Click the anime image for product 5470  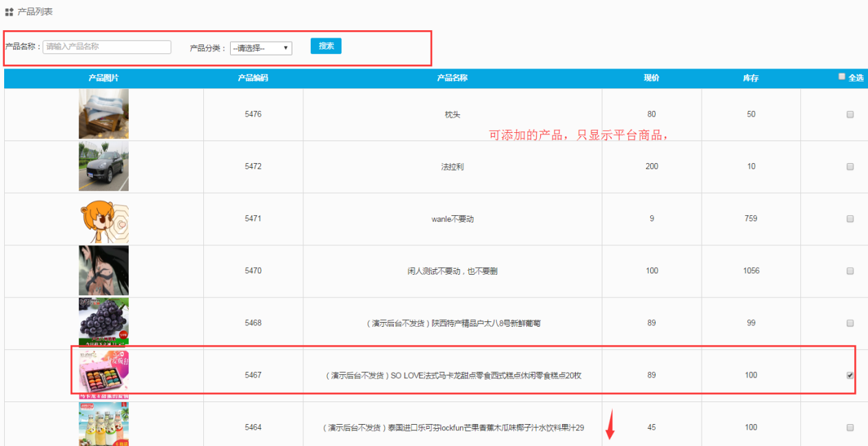click(103, 271)
